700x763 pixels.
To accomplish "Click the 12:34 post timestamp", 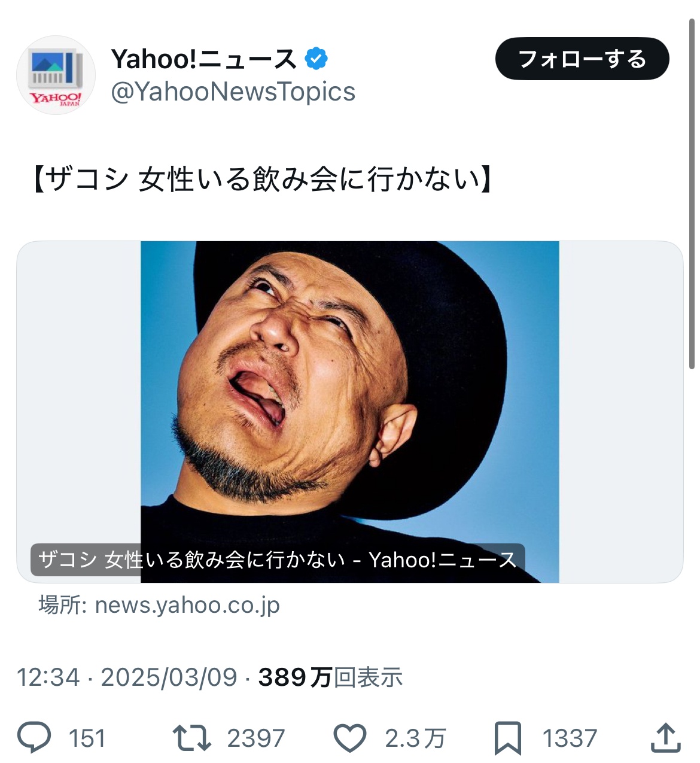I will coord(48,677).
